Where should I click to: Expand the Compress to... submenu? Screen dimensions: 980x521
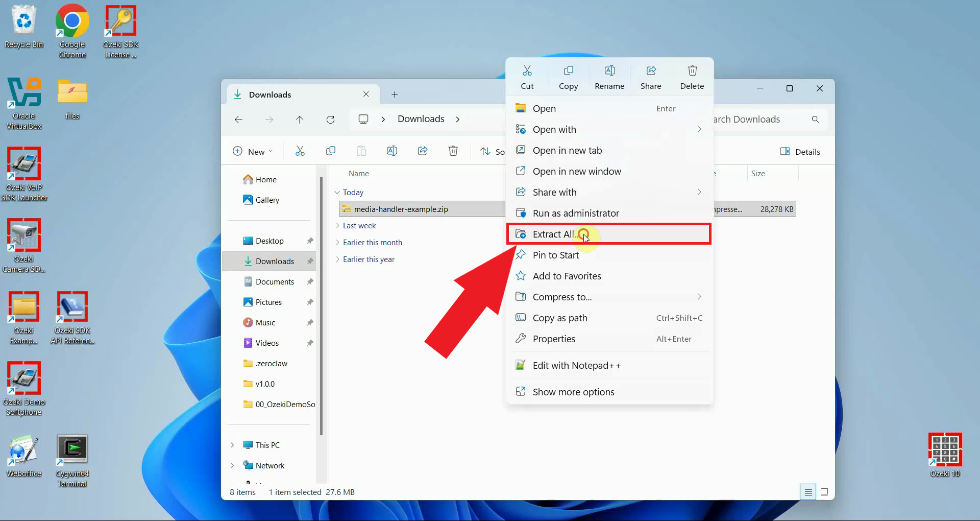pyautogui.click(x=609, y=297)
